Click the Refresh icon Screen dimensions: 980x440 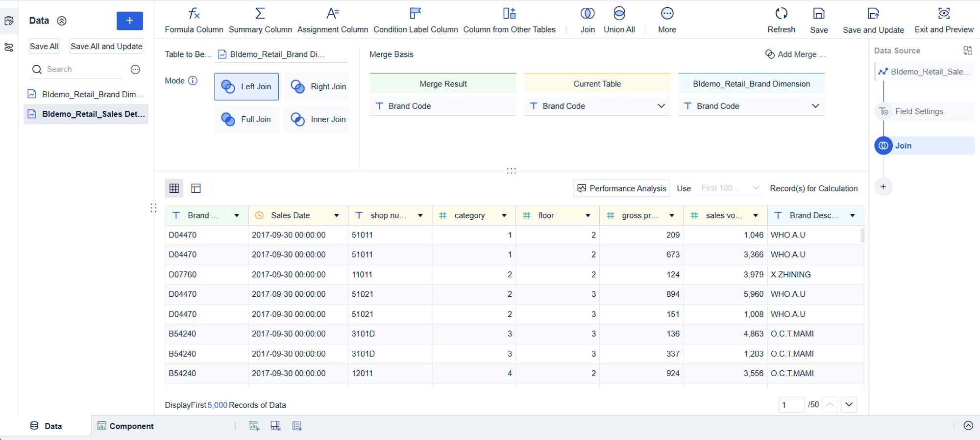click(781, 14)
